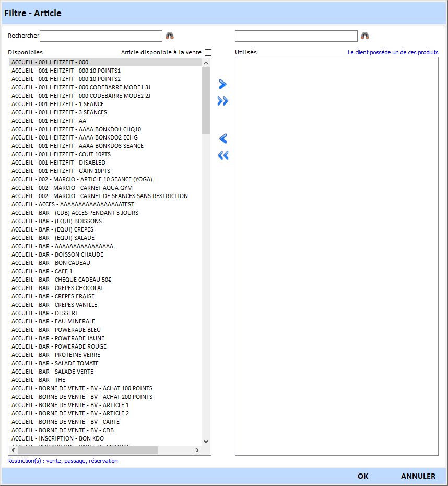Image resolution: width=448 pixels, height=486 pixels.
Task: Click the binoculars search icon for Disponibles
Action: [x=170, y=36]
